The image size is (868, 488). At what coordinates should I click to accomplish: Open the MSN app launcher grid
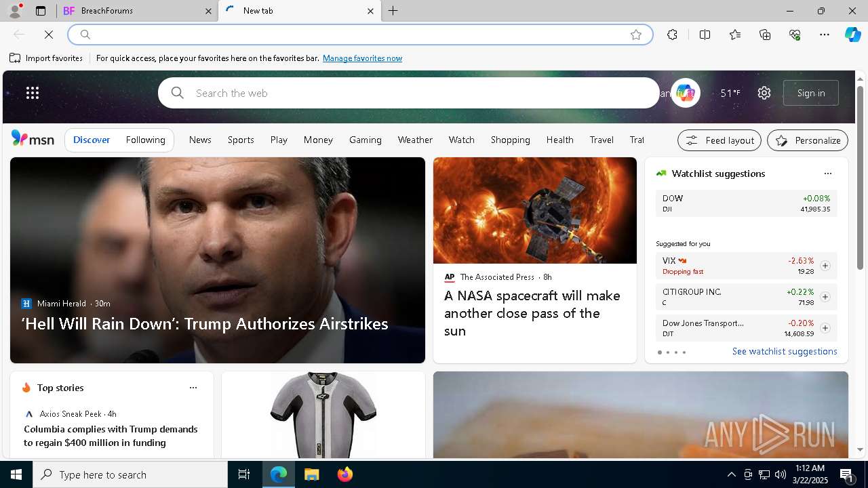coord(33,93)
